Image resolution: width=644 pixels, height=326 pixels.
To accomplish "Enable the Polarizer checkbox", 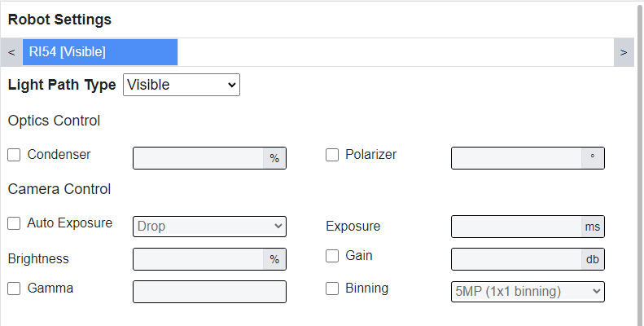I will pos(332,155).
